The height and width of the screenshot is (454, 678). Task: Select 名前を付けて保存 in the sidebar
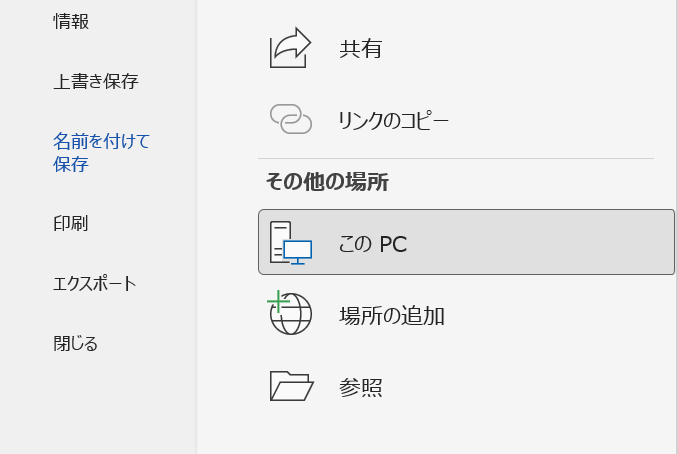[x=101, y=152]
